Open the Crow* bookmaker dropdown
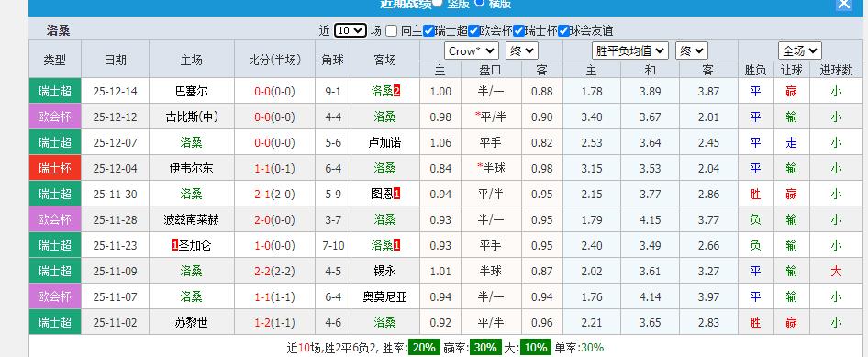This screenshot has height=357, width=868. [x=472, y=50]
